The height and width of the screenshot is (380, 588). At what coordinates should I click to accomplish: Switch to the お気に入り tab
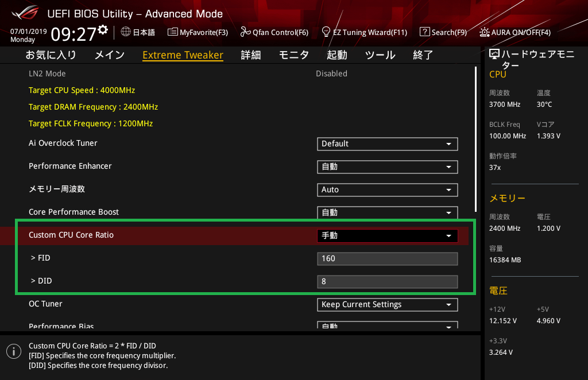51,55
